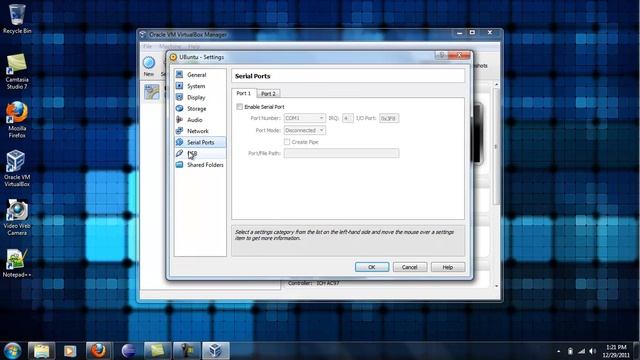Switch to Firefox in the taskbar
The image size is (640, 360).
click(x=98, y=351)
